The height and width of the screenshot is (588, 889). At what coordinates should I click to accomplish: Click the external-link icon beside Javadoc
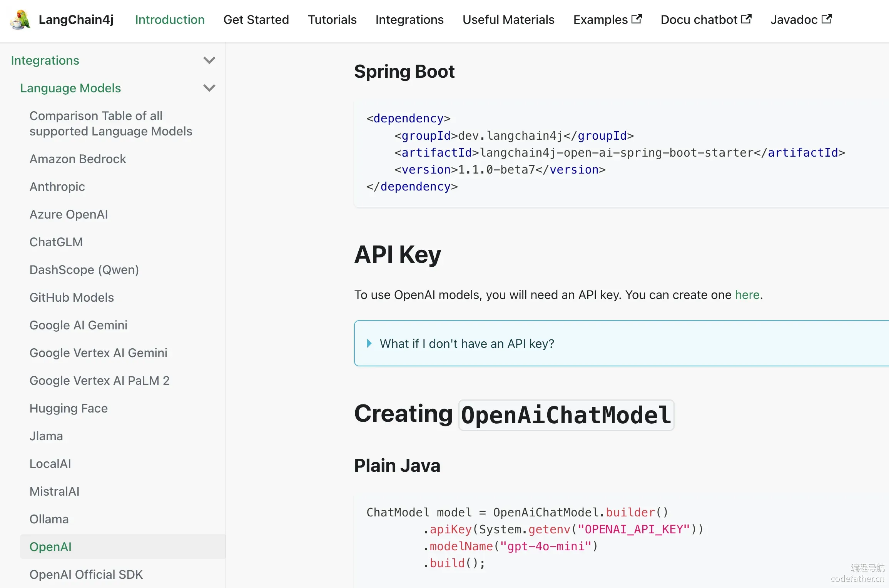click(827, 18)
